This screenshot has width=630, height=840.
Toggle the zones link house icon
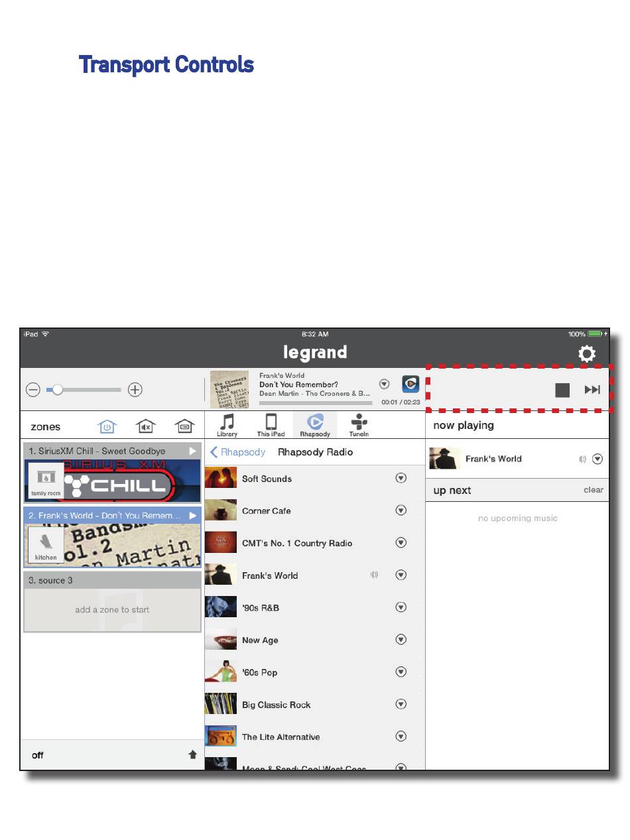point(184,426)
